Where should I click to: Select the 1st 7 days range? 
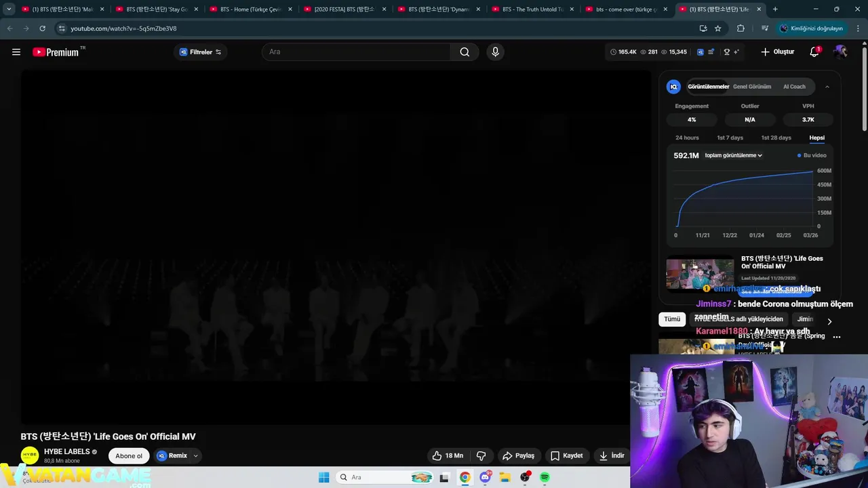pos(730,138)
